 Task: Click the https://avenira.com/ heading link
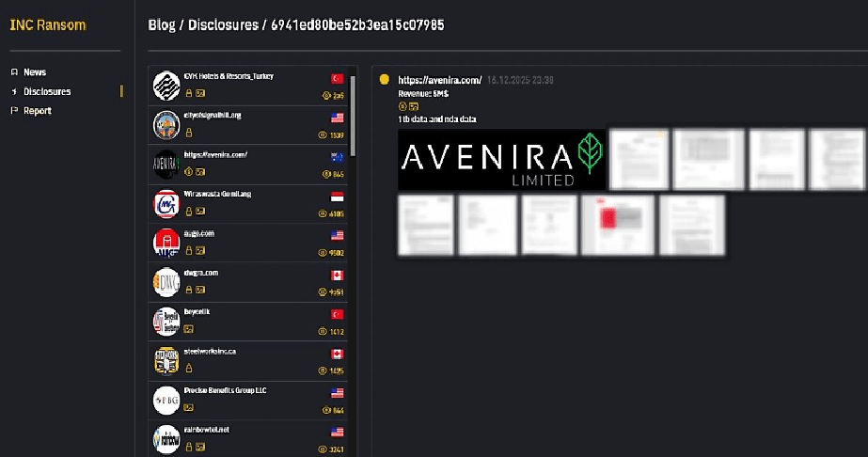pyautogui.click(x=439, y=81)
